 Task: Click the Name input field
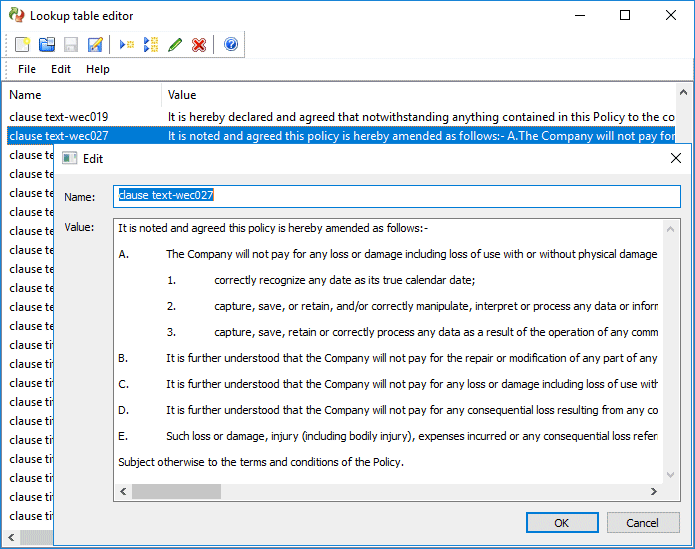point(397,196)
